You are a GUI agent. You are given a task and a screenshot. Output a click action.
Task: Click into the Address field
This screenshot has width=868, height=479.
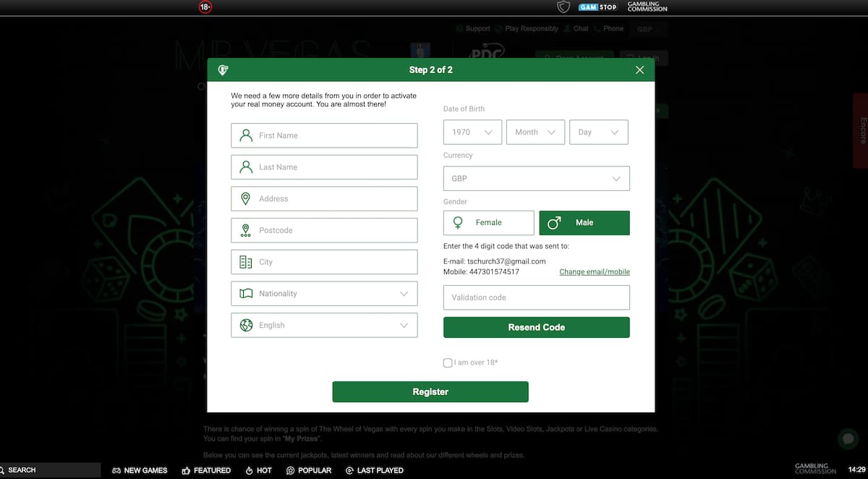[x=325, y=198]
